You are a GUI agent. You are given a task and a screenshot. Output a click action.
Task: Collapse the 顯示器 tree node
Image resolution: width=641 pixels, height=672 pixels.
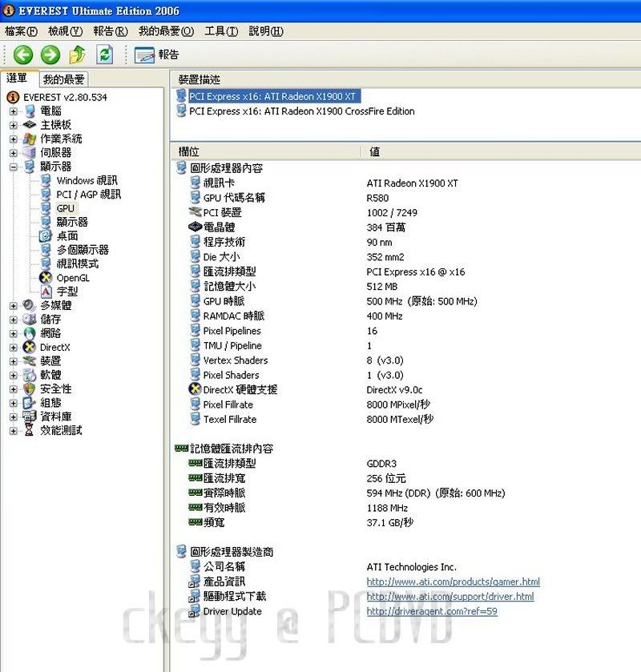tap(14, 167)
